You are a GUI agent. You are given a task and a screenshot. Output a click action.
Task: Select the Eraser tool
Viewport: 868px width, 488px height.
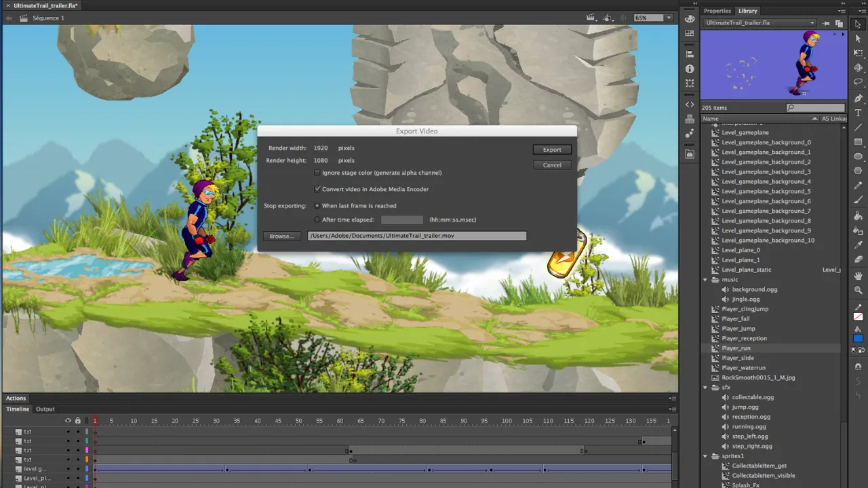(x=858, y=260)
